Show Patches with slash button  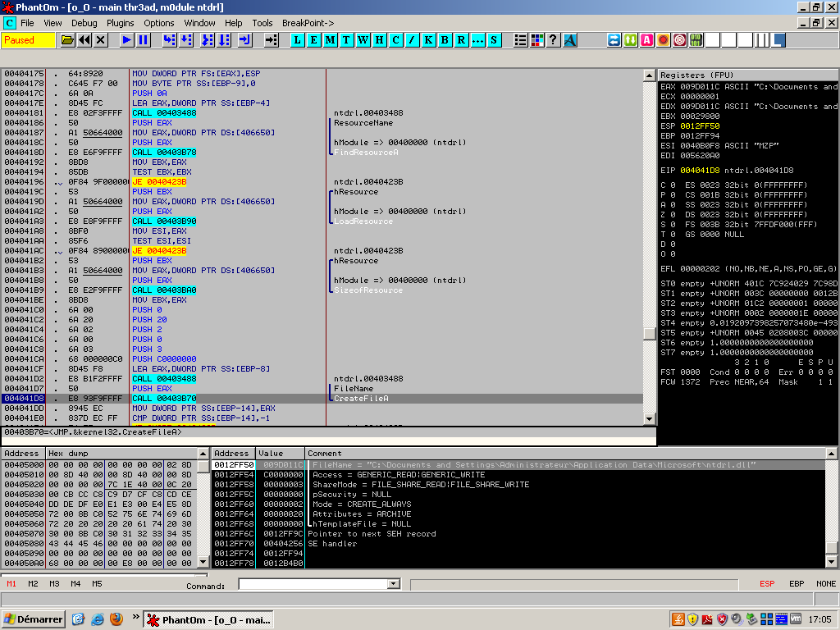pyautogui.click(x=412, y=40)
